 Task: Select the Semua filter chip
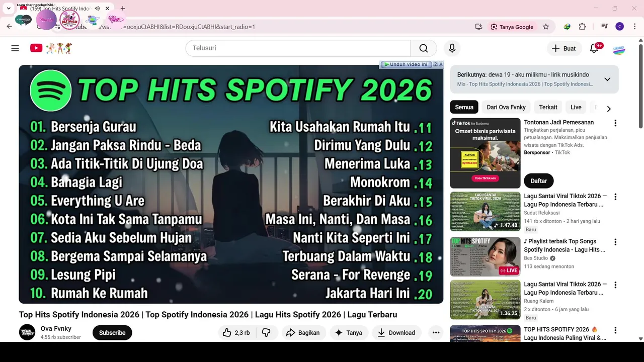click(x=464, y=107)
